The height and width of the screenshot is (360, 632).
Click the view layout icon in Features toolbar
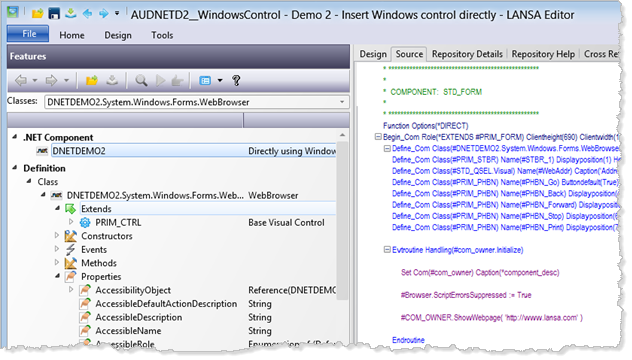(x=205, y=81)
